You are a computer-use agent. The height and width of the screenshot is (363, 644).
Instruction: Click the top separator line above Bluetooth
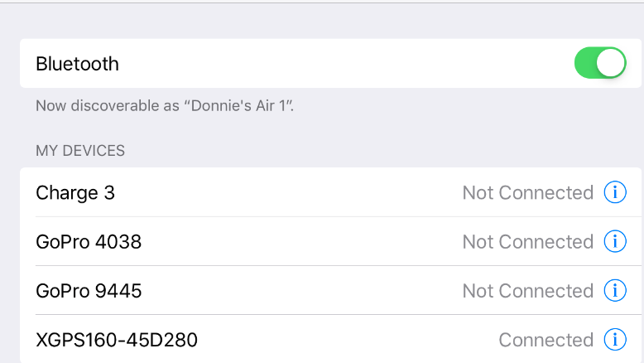point(322,2)
